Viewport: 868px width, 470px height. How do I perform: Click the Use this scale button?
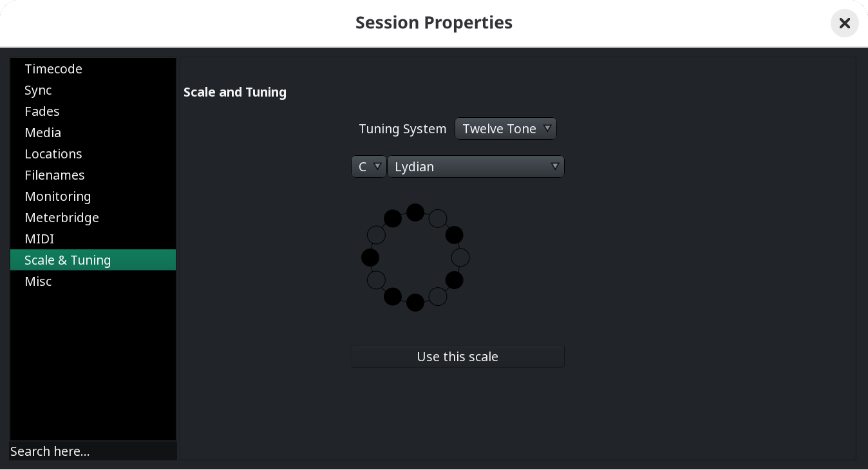458,357
